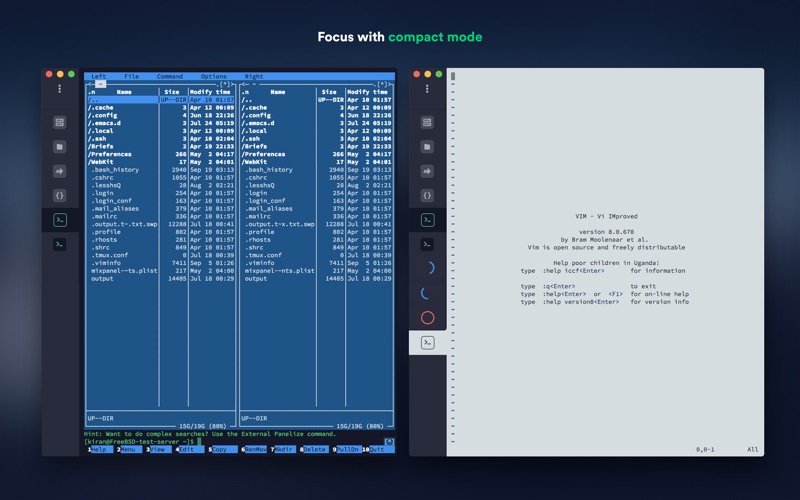
Task: Open the Left menu in Midnight Commander
Action: 99,76
